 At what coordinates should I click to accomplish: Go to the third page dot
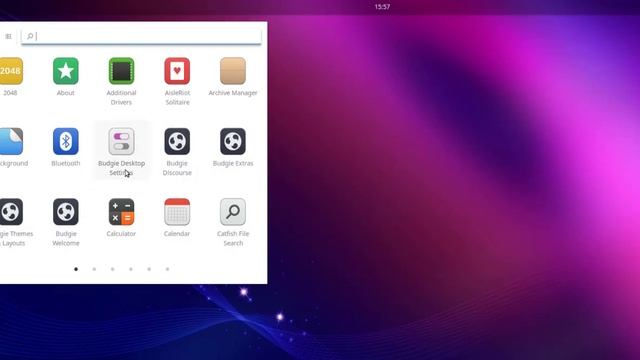113,269
